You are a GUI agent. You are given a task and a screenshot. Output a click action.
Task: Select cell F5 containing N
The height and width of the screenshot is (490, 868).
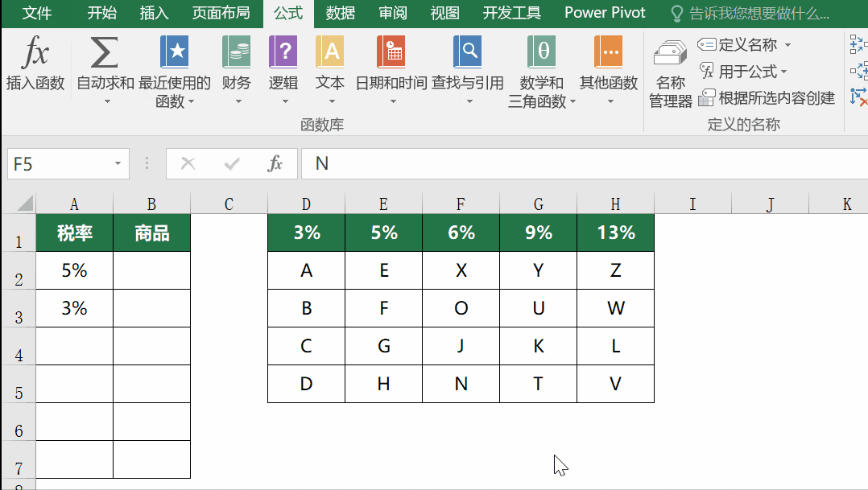coord(461,384)
